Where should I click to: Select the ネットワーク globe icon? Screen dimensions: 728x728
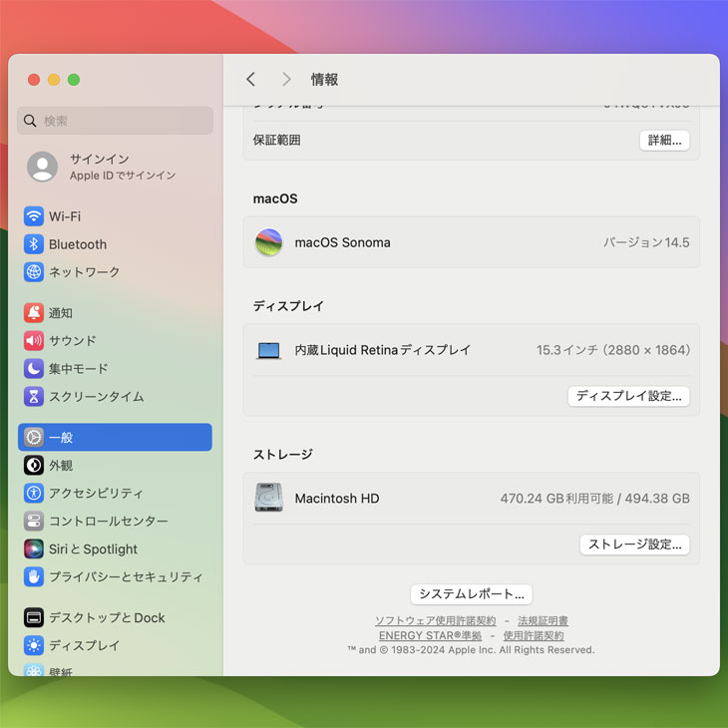pyautogui.click(x=34, y=272)
